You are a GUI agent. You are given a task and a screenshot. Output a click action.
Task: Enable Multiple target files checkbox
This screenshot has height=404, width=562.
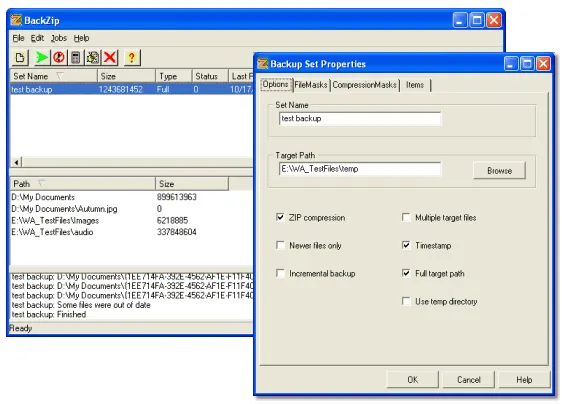(x=406, y=217)
